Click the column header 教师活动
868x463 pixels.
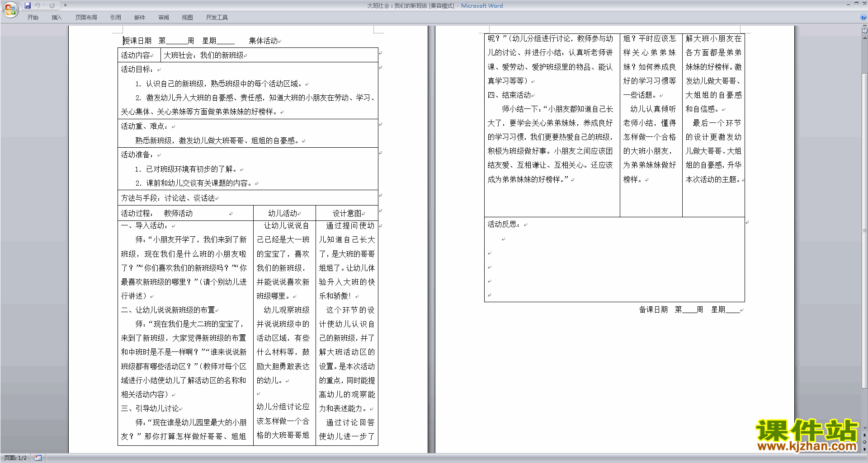click(178, 213)
